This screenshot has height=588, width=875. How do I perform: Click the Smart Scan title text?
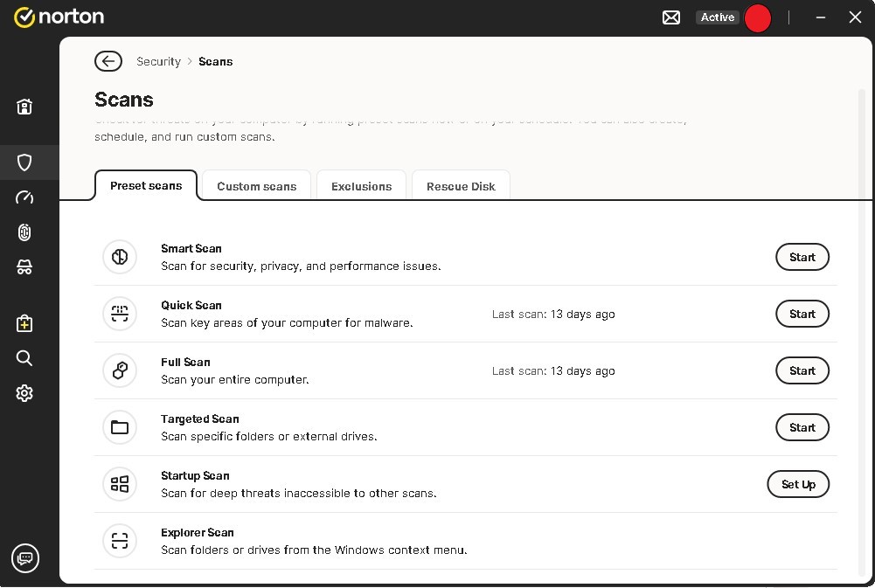point(191,248)
